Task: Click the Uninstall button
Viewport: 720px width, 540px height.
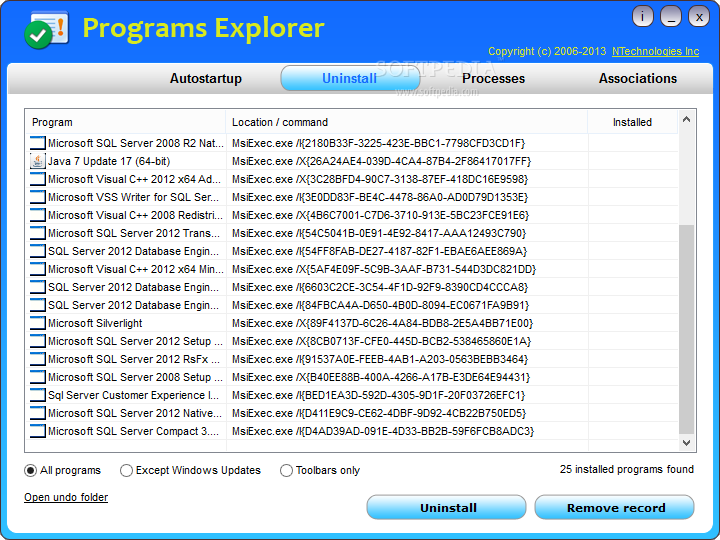Action: 446,507
